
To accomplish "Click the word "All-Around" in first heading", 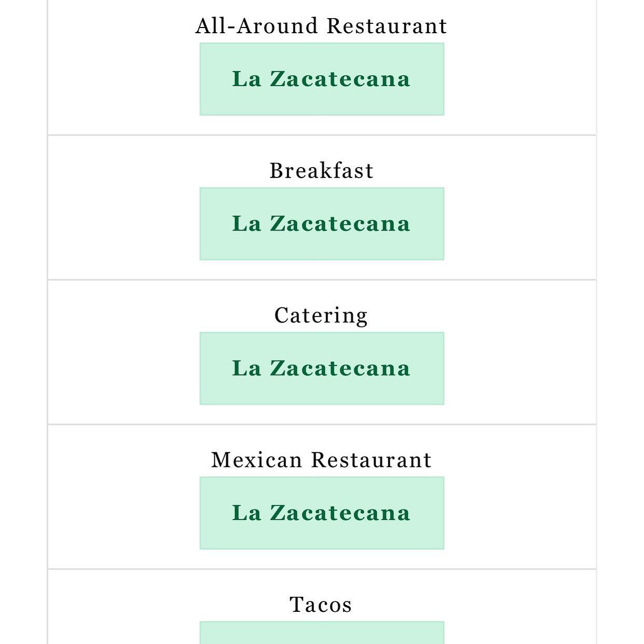I will coord(257,26).
